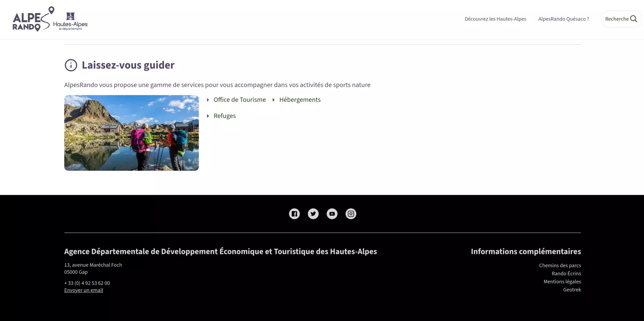The image size is (644, 321).
Task: Click the magnifying glass search icon
Action: tap(634, 19)
